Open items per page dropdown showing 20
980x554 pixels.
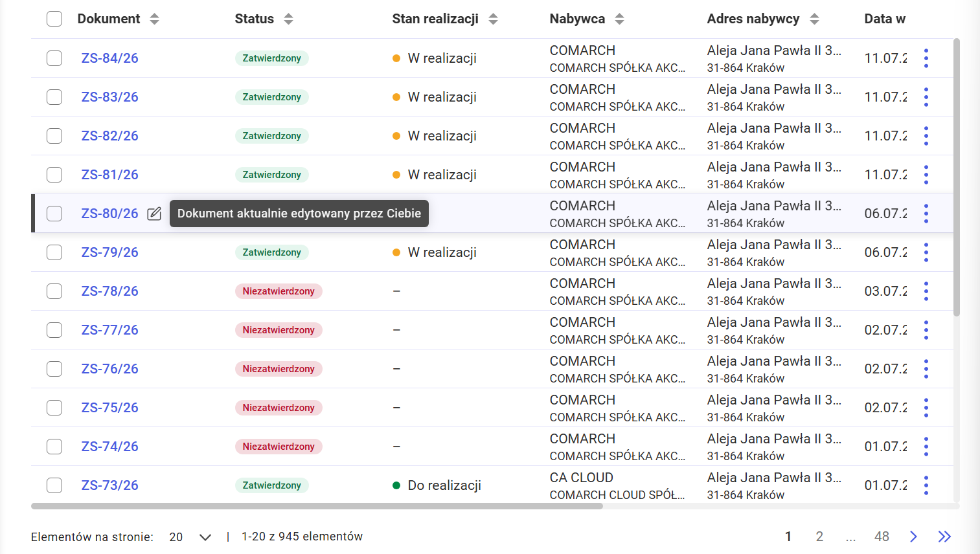190,537
